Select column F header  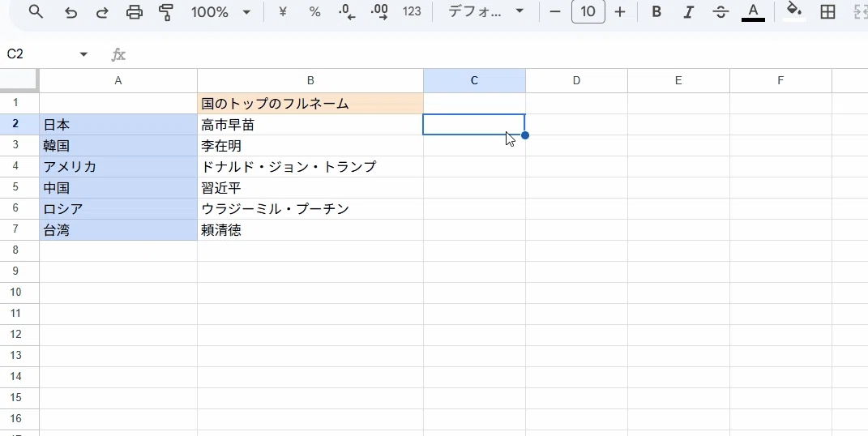click(x=780, y=81)
